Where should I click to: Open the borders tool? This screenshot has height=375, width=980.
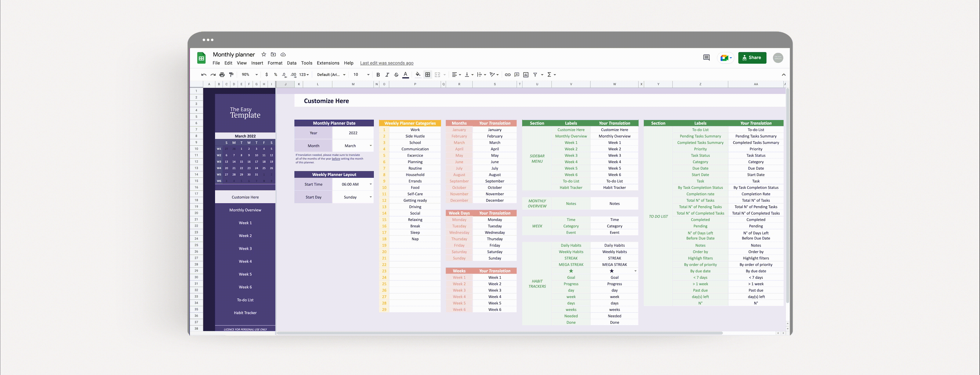click(428, 75)
